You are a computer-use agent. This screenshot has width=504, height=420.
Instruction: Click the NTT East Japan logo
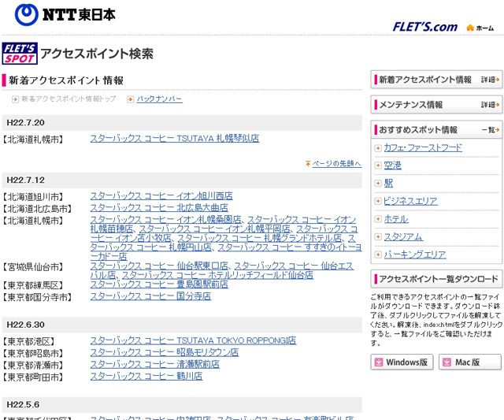[x=65, y=14]
